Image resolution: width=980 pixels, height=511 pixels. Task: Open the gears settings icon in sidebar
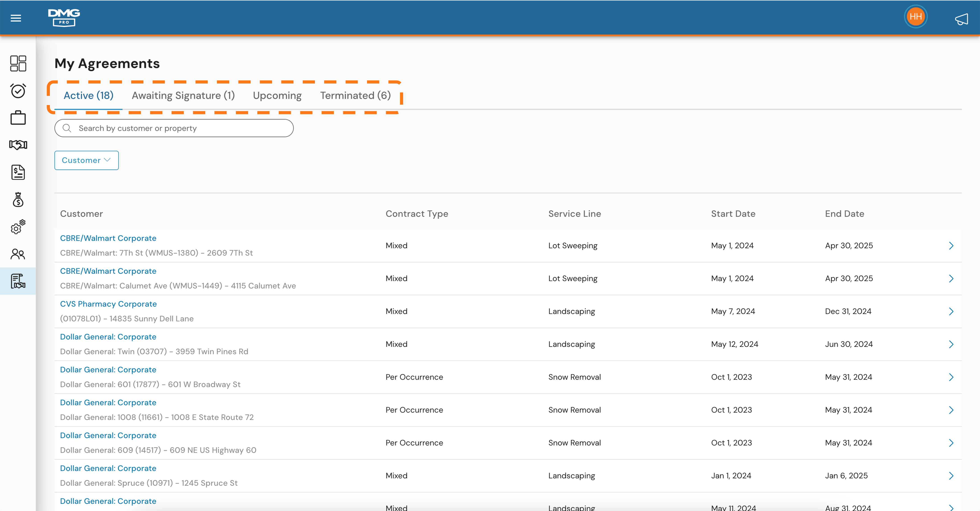click(x=18, y=227)
